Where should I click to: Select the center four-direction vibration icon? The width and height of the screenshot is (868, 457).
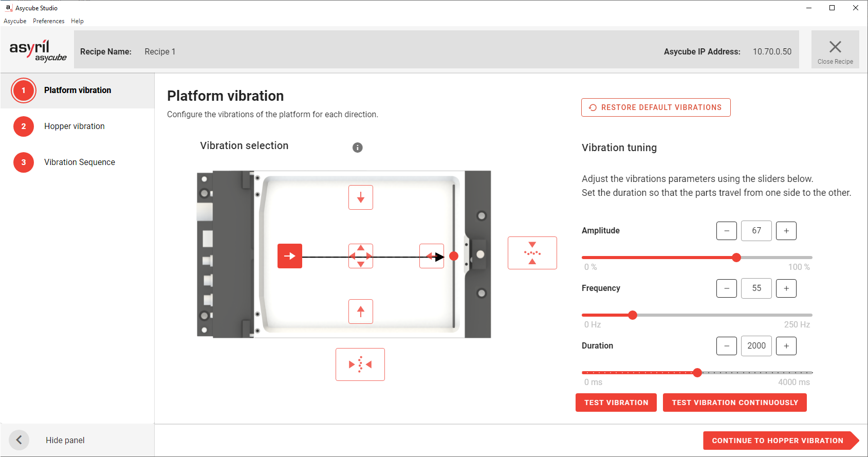(361, 256)
